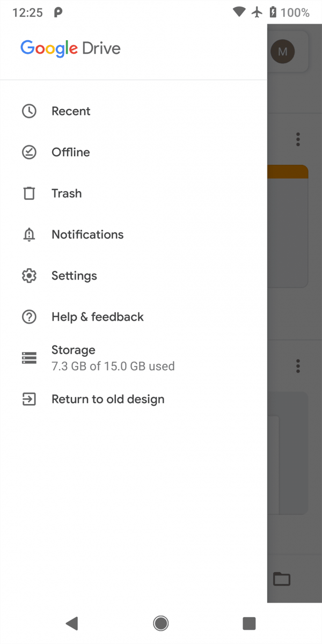Open the M account avatar
The width and height of the screenshot is (322, 644).
click(x=283, y=52)
